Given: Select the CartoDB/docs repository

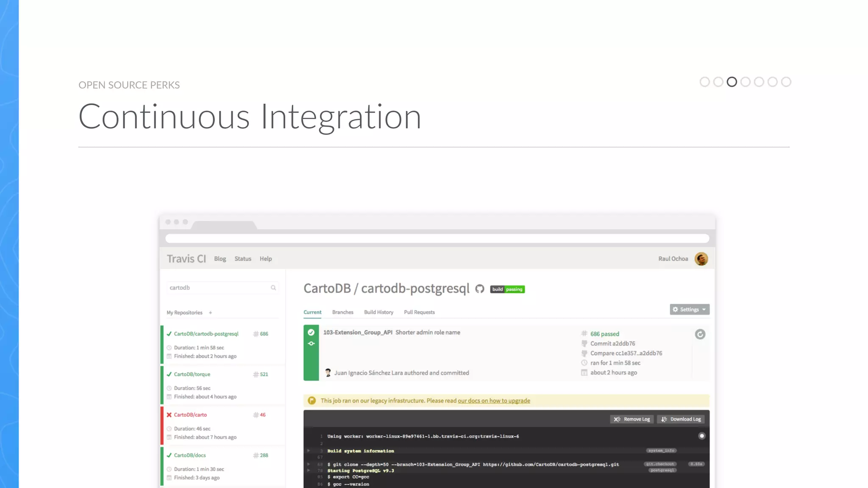Looking at the screenshot, I should (190, 455).
